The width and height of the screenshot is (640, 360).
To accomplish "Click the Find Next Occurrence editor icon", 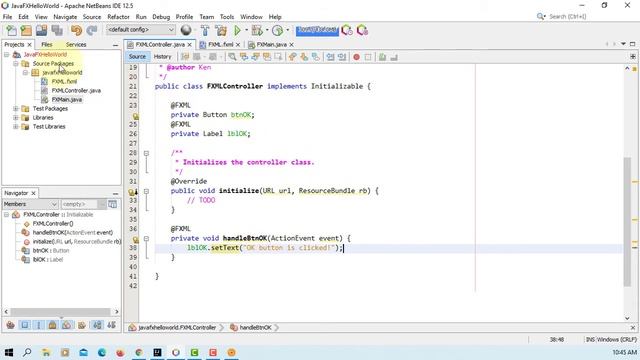I will coord(255,57).
